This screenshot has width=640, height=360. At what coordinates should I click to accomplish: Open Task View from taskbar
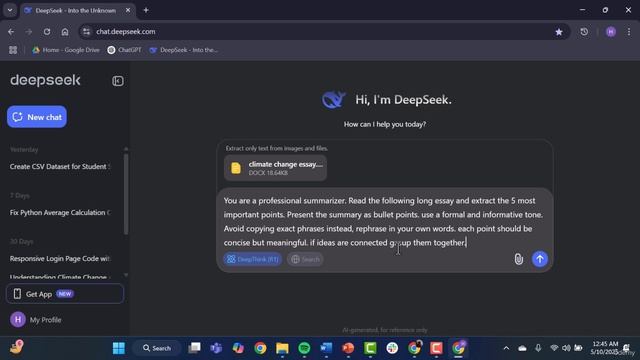pyautogui.click(x=194, y=348)
